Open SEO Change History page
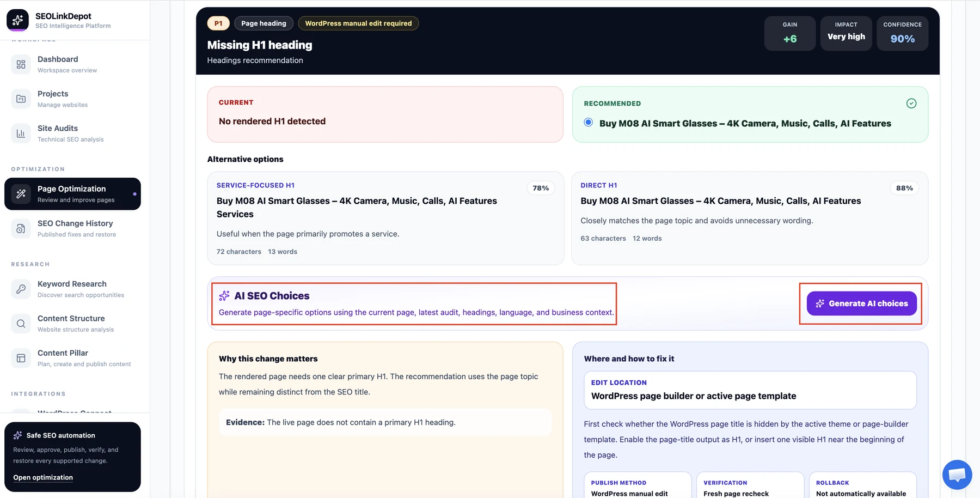The width and height of the screenshot is (980, 498). click(x=72, y=228)
